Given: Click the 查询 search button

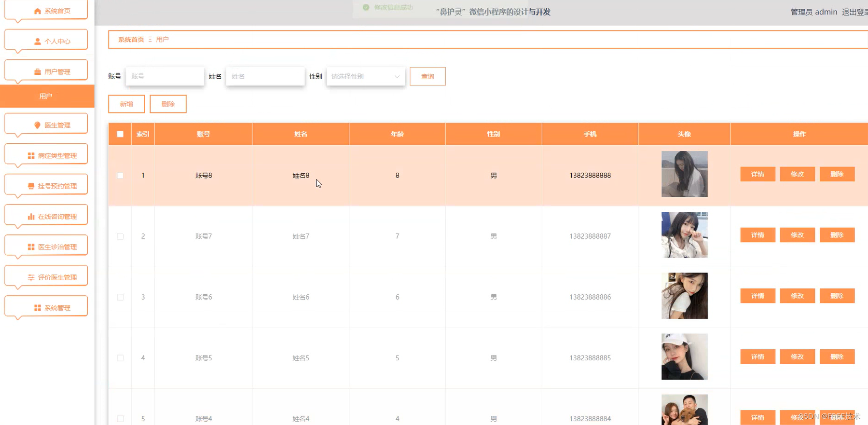Looking at the screenshot, I should click(427, 76).
